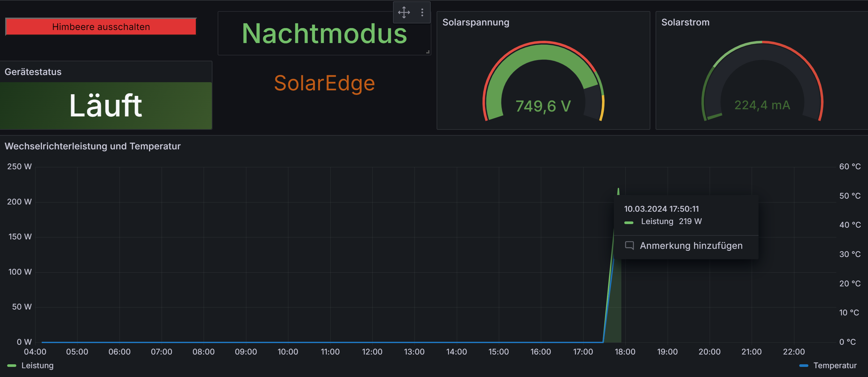Viewport: 868px width, 377px height.
Task: Click the 224,4 mA gauge value
Action: 762,105
